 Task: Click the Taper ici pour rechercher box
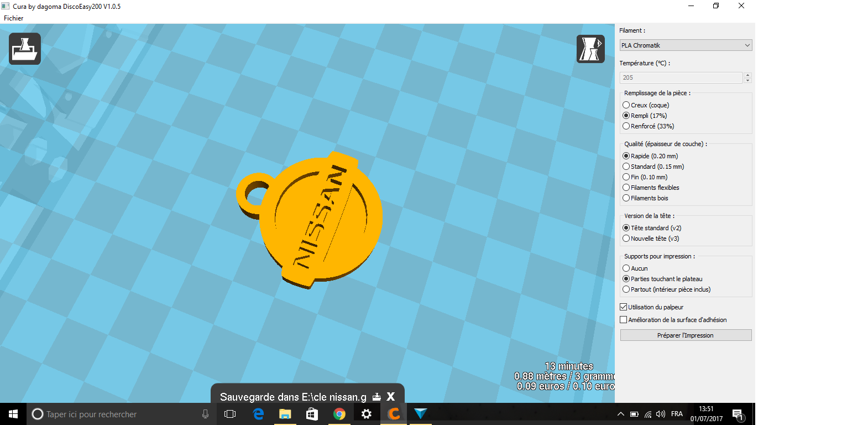(x=122, y=414)
